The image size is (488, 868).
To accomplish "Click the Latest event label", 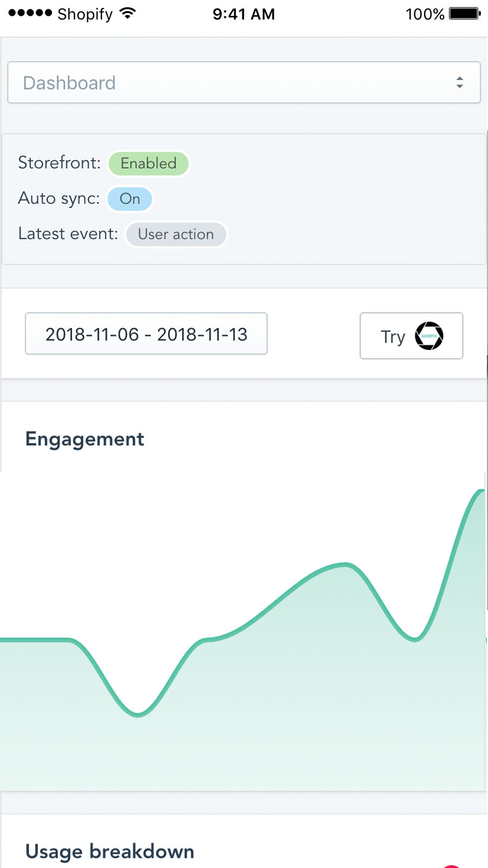I will (x=68, y=234).
